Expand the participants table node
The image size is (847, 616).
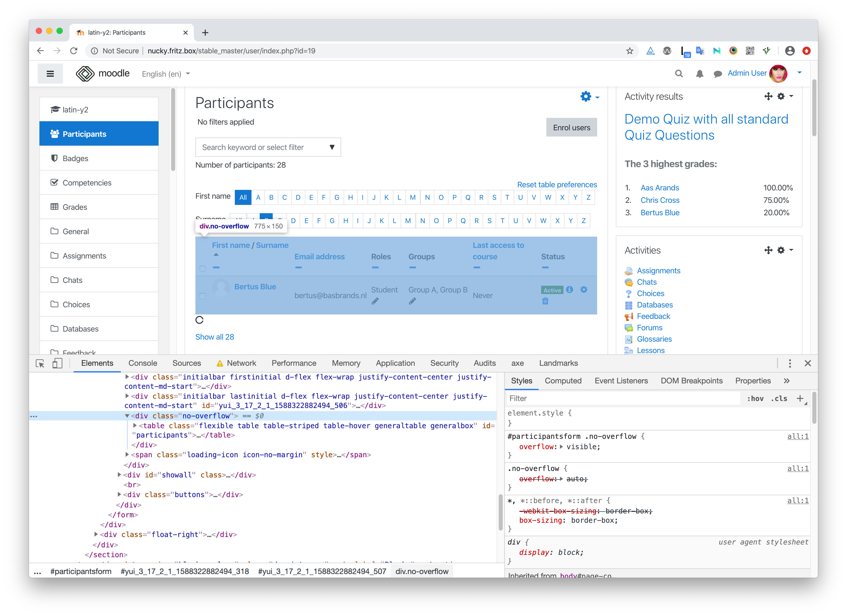pyautogui.click(x=135, y=425)
